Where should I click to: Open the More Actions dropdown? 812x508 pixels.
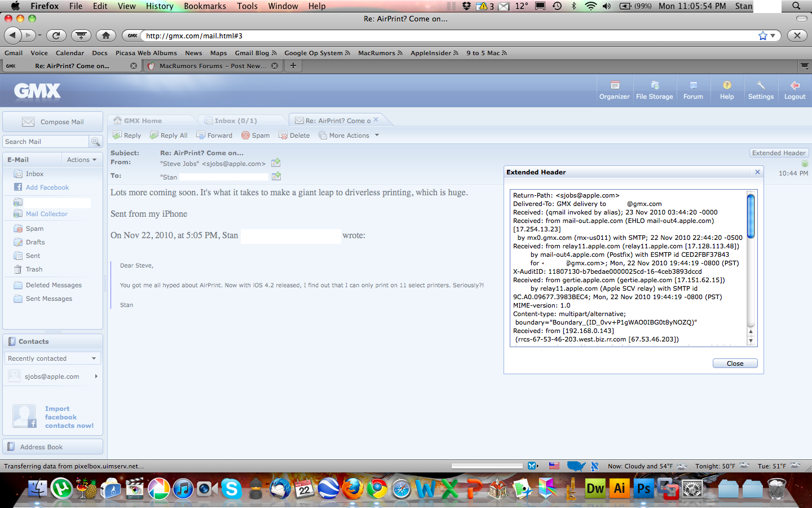pos(349,135)
